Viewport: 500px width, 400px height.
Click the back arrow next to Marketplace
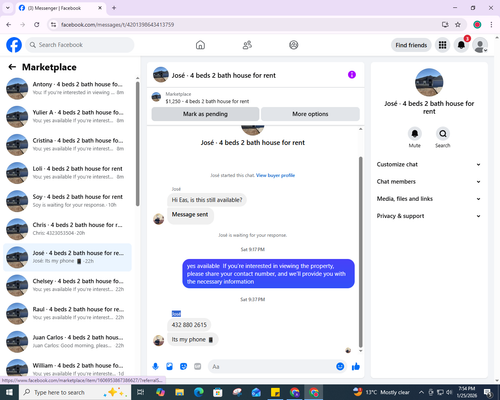(12, 67)
